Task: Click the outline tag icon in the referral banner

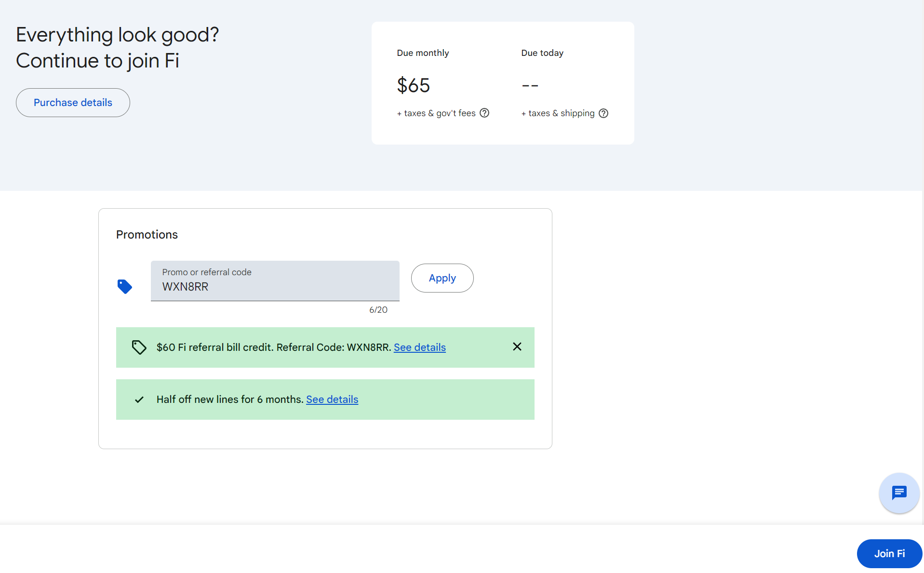Action: pos(139,347)
